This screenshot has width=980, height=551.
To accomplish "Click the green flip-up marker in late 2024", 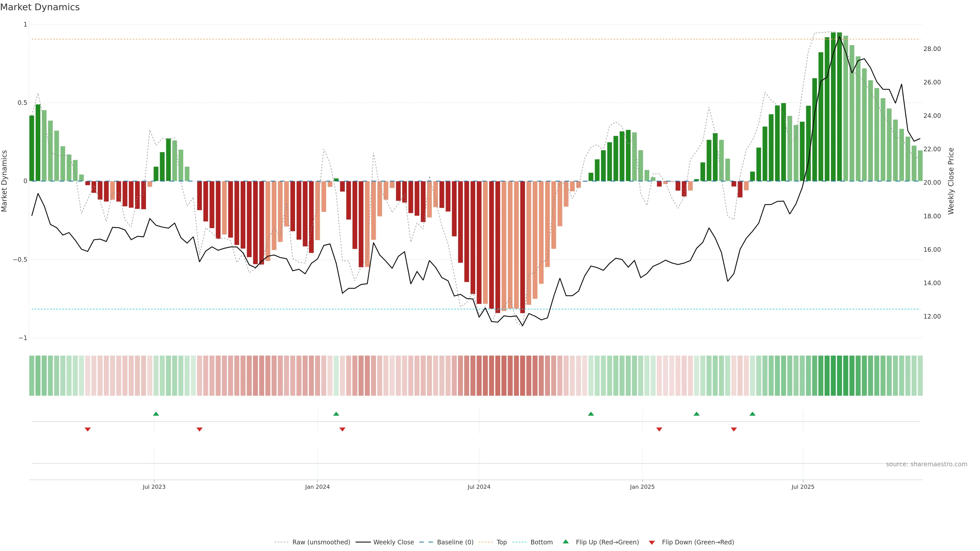I will coord(591,414).
